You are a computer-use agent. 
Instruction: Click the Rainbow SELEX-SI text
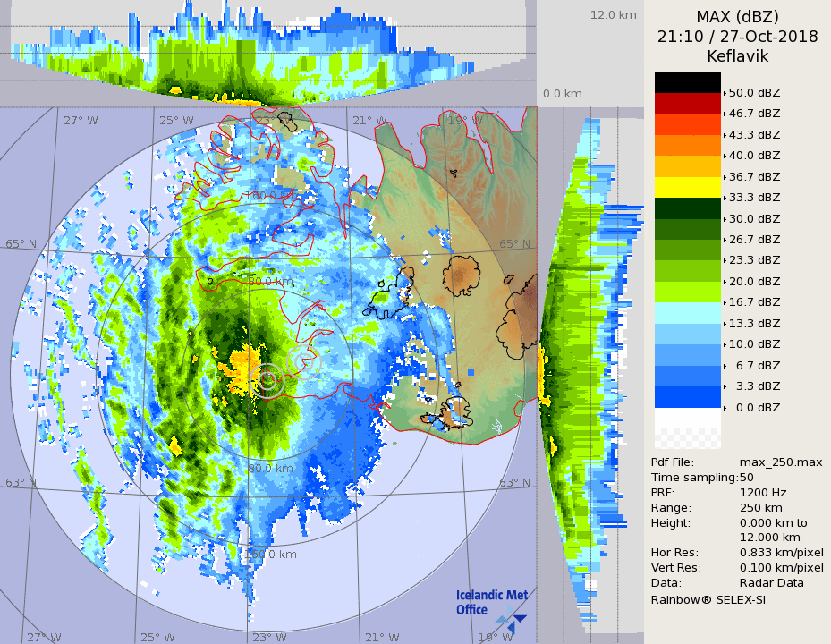pyautogui.click(x=708, y=599)
